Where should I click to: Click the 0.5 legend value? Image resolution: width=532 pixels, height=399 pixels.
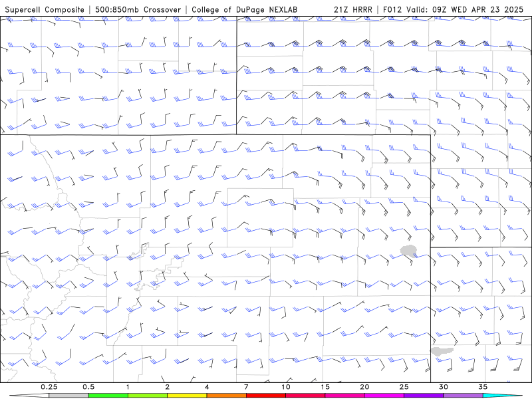(88, 387)
